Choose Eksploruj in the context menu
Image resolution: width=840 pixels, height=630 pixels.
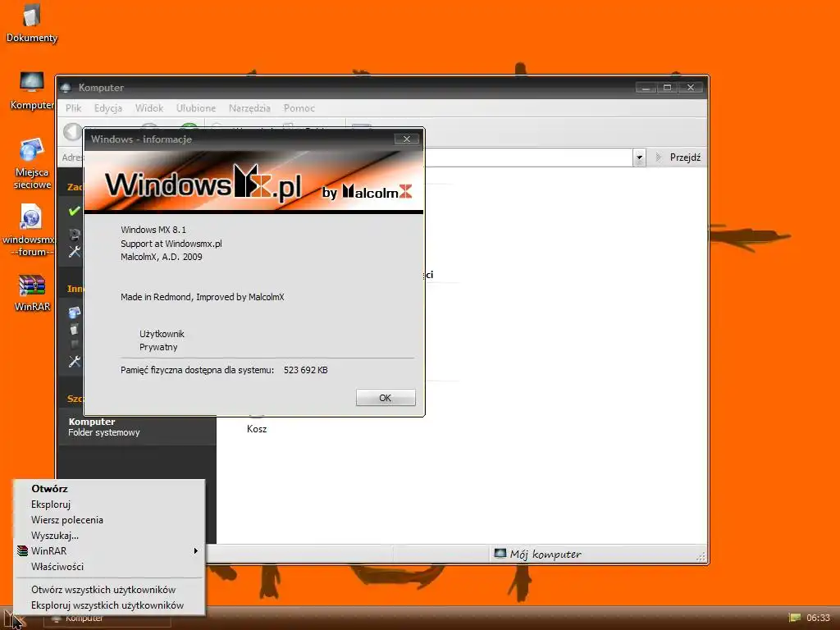click(109, 504)
